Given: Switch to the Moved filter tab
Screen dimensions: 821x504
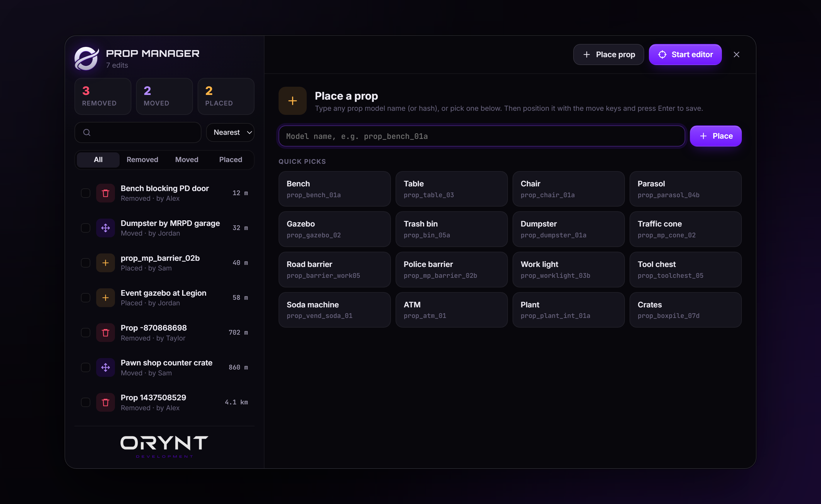Looking at the screenshot, I should (187, 160).
